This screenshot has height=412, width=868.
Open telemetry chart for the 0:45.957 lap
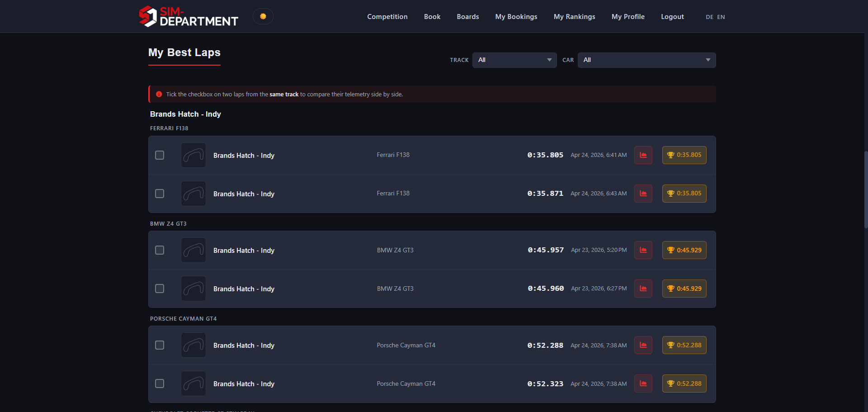[643, 250]
